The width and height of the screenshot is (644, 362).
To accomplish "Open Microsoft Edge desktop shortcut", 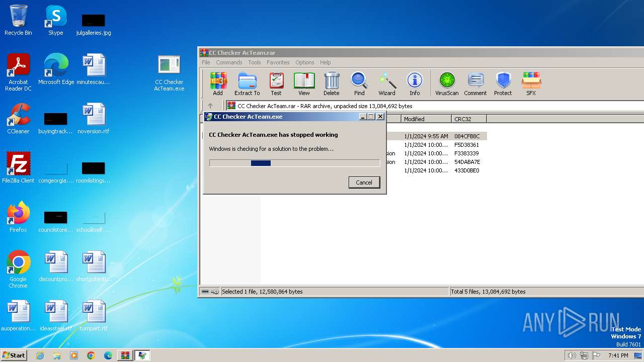I will [56, 69].
